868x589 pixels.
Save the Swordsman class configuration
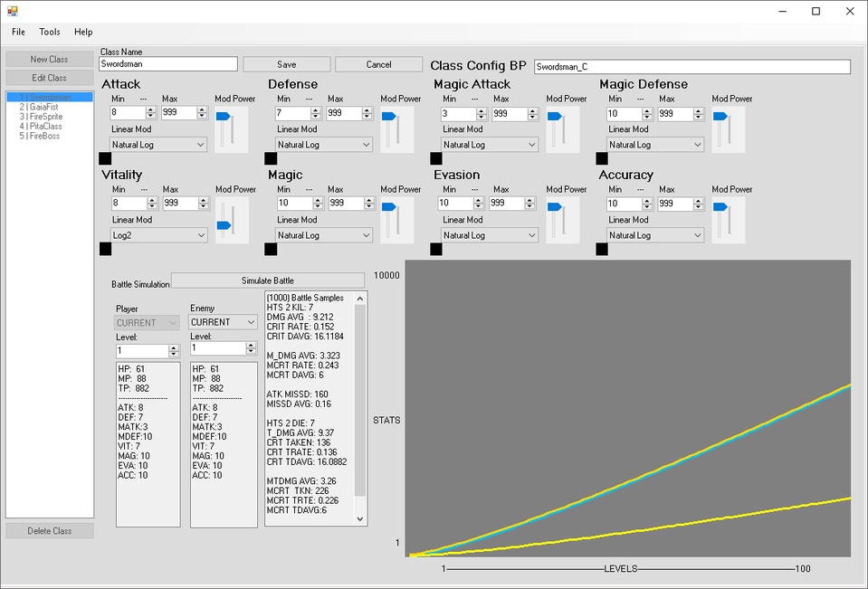pos(286,63)
